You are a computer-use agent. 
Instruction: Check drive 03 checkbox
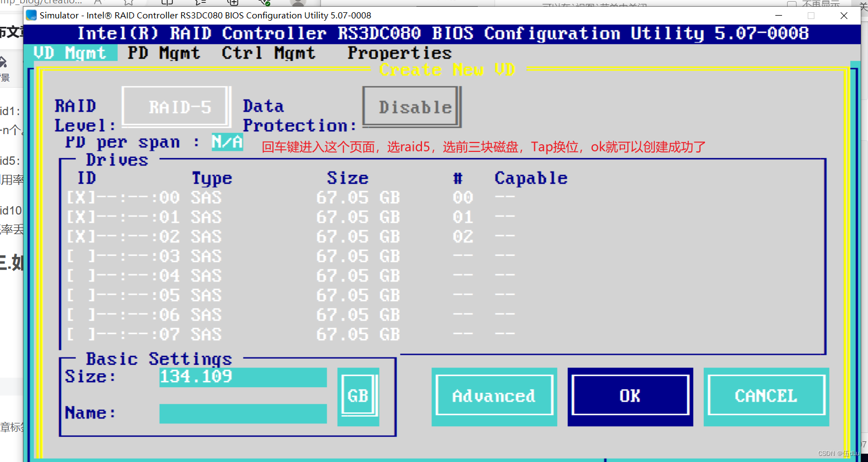point(80,256)
